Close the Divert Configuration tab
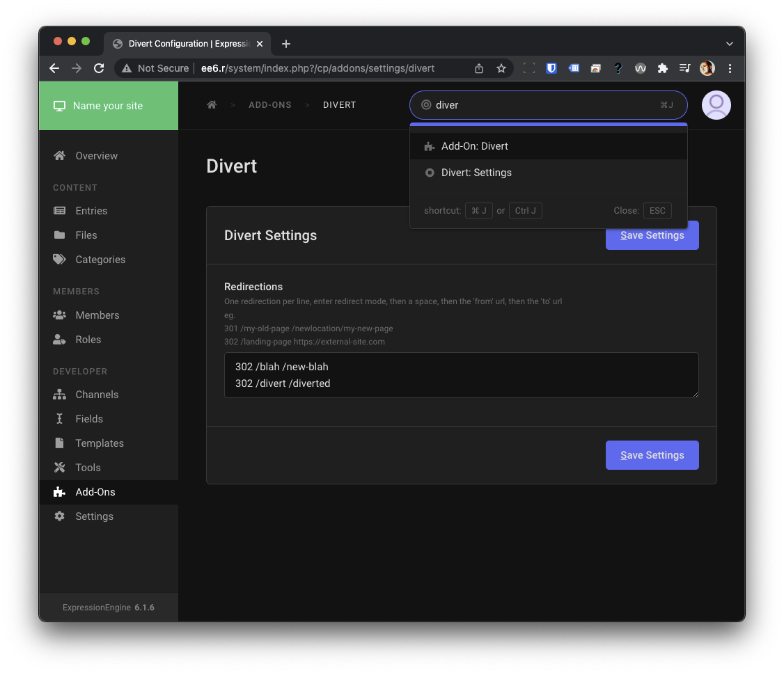Screen dimensions: 784x673 coord(260,44)
